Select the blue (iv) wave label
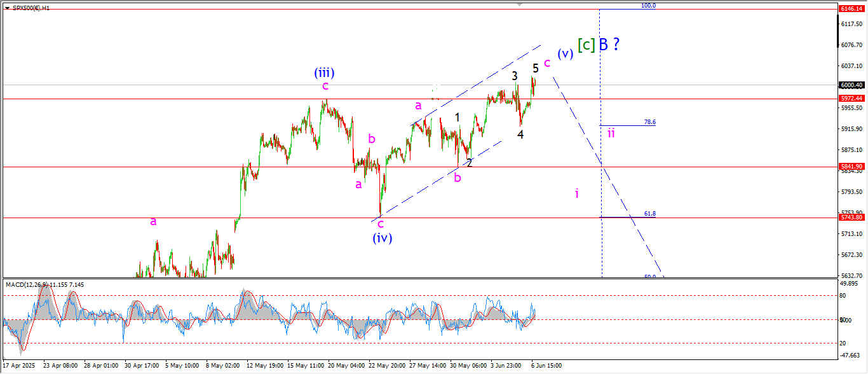This screenshot has width=868, height=374. pos(382,238)
